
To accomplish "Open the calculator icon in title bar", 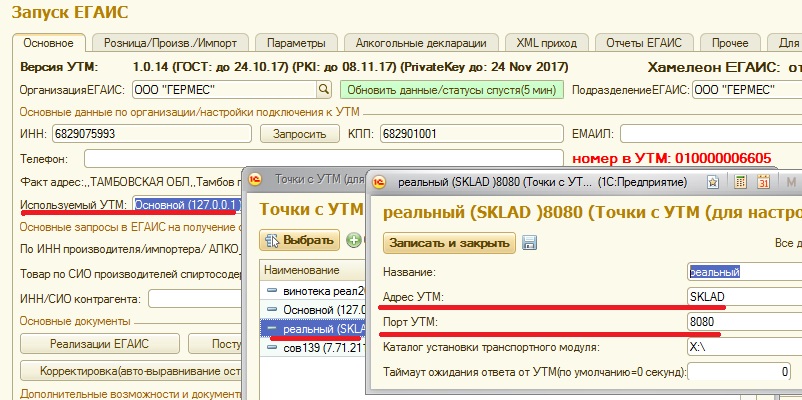I will coord(738,182).
